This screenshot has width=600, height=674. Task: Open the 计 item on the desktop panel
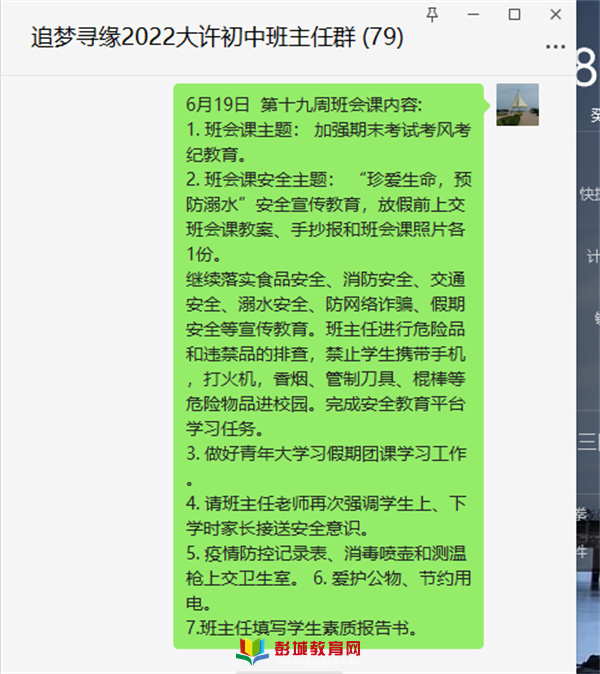coord(594,257)
